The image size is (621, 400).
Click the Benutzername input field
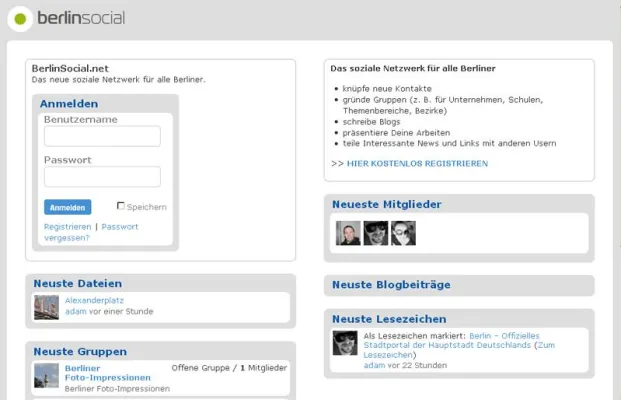pyautogui.click(x=102, y=136)
